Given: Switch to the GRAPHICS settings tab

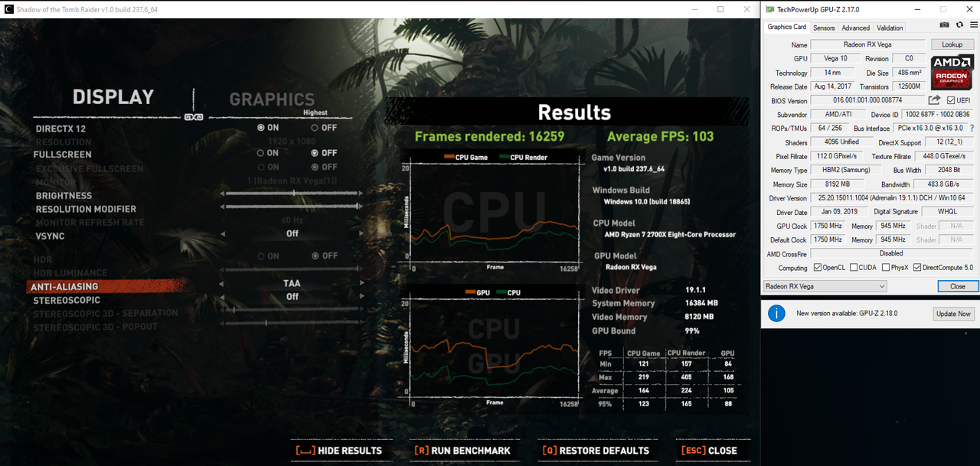Looking at the screenshot, I should click(x=272, y=99).
